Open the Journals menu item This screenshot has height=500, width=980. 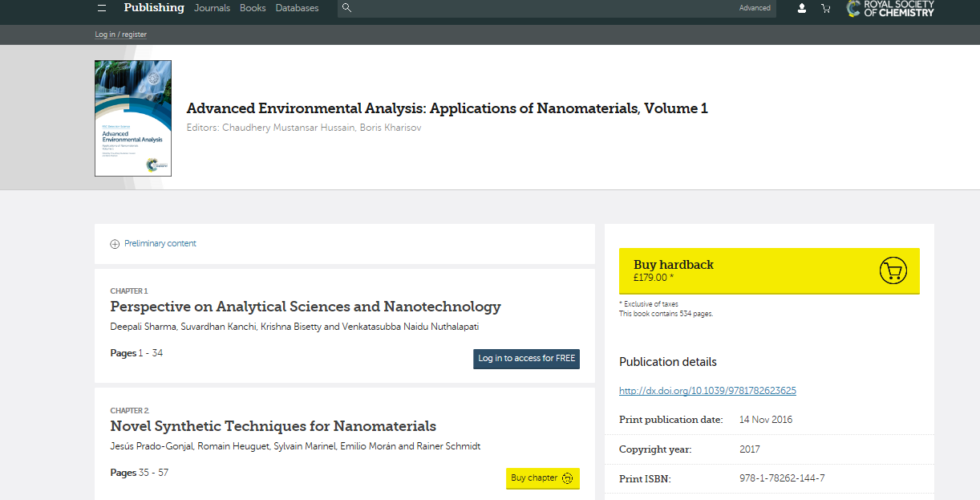click(212, 8)
